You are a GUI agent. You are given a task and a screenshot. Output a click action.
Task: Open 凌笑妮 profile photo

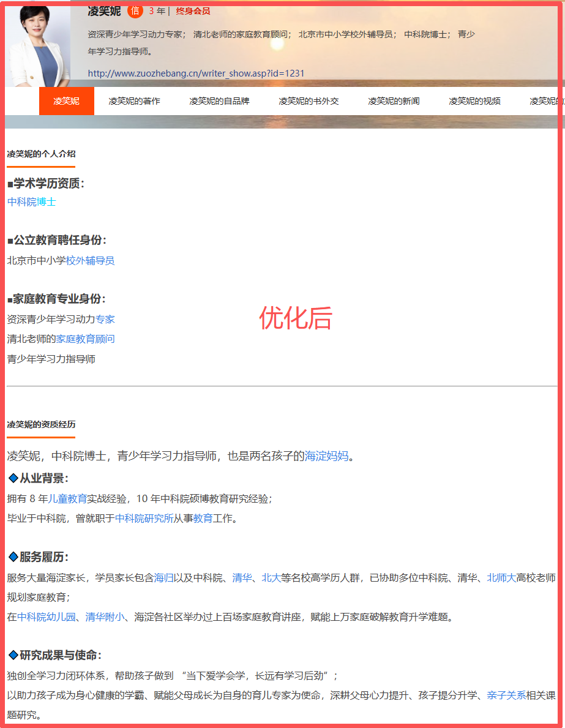pyautogui.click(x=38, y=45)
